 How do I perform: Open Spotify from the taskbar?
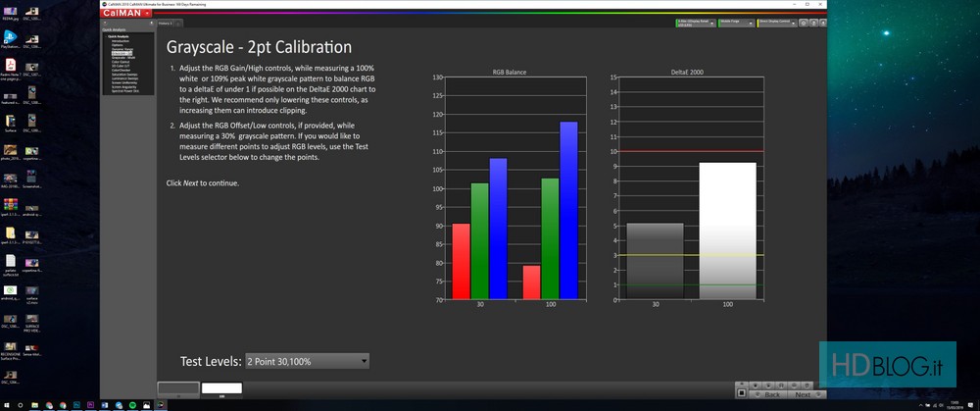coord(132,405)
